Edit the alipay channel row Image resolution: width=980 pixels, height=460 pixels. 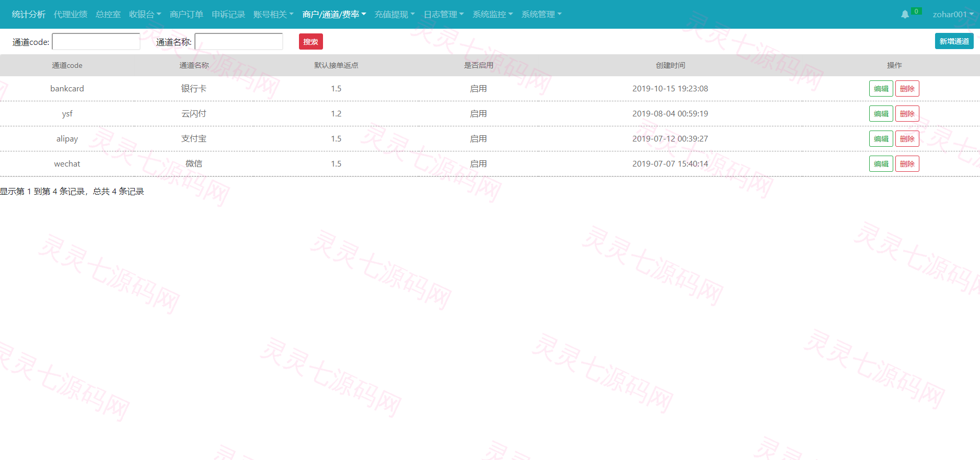(x=881, y=139)
